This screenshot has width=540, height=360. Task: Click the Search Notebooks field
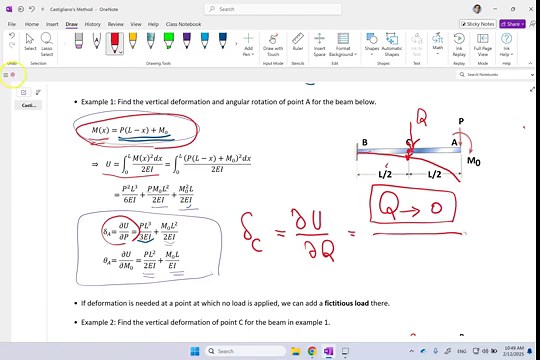click(493, 74)
